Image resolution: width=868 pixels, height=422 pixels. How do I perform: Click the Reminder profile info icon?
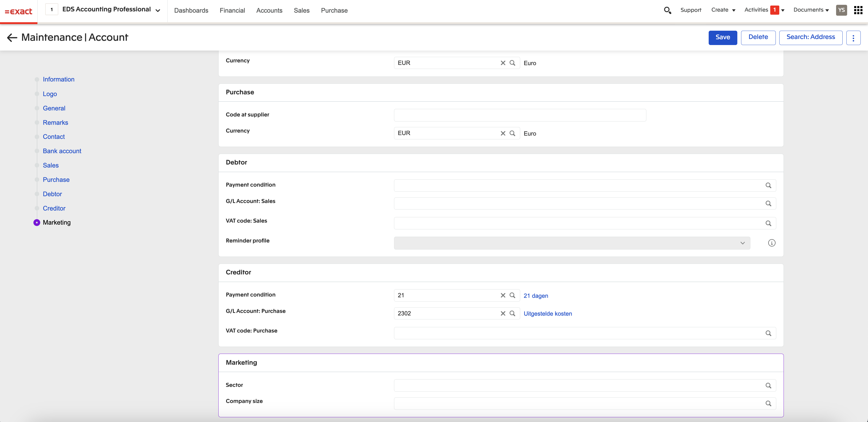[771, 243]
